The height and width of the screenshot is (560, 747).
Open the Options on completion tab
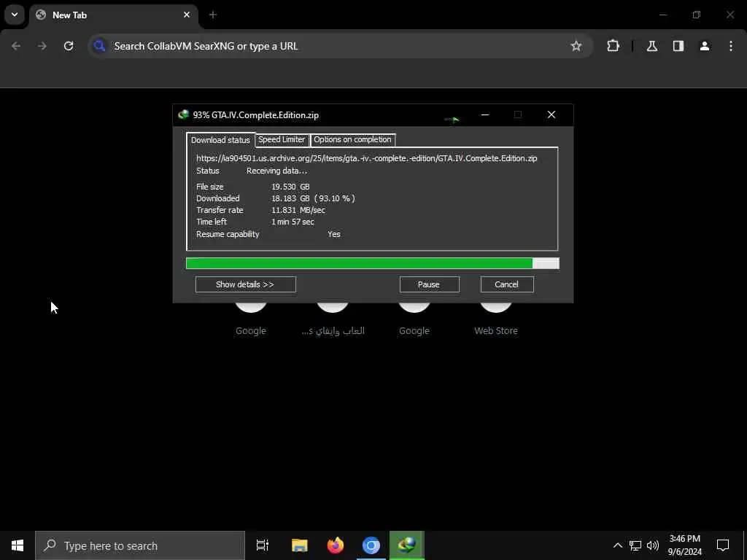[352, 139]
